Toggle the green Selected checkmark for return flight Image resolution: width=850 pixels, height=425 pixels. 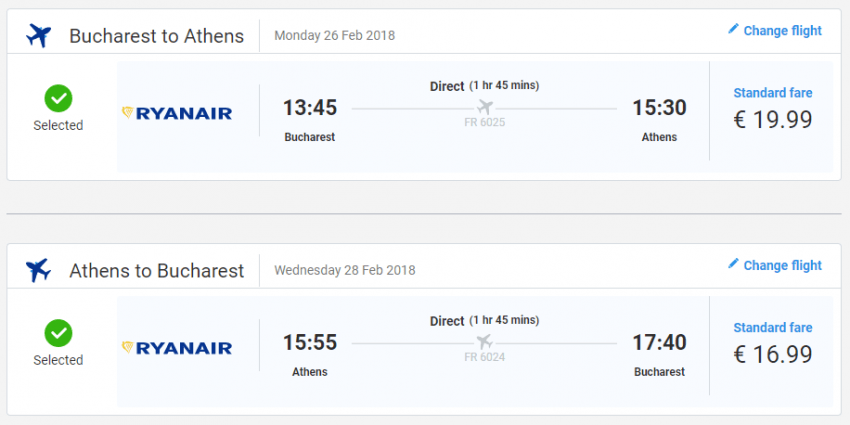pyautogui.click(x=58, y=333)
